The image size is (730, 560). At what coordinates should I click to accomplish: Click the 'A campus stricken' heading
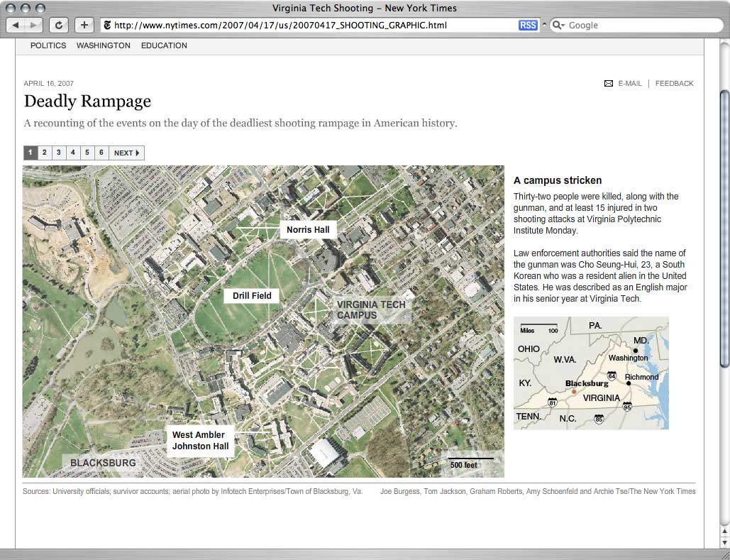[558, 180]
